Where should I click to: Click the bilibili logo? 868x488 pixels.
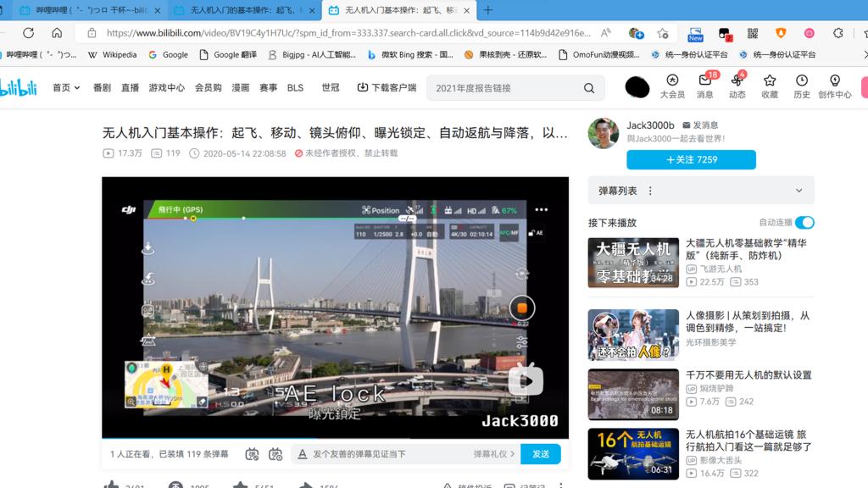[20, 87]
